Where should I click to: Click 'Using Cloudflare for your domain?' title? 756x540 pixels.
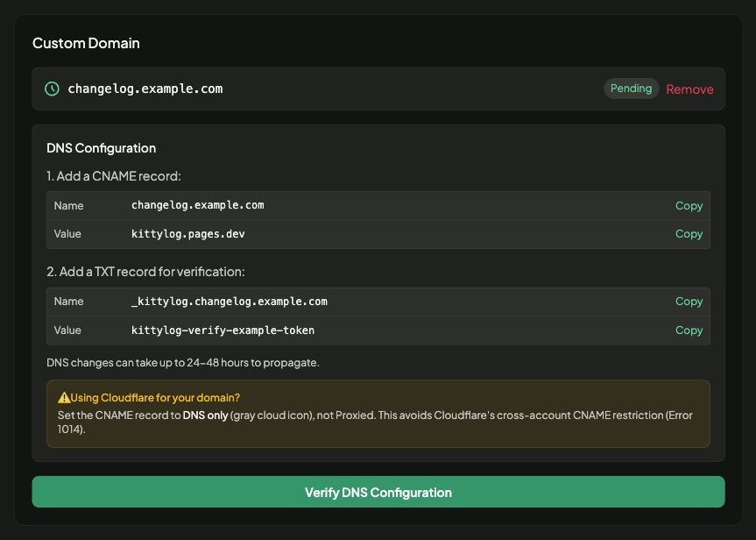click(155, 398)
